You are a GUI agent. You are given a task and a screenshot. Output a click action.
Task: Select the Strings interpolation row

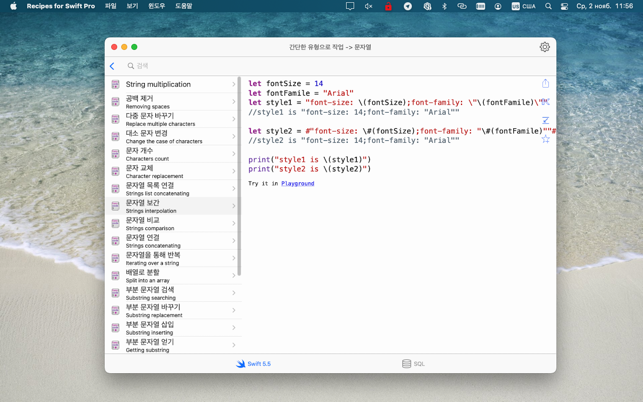point(172,206)
